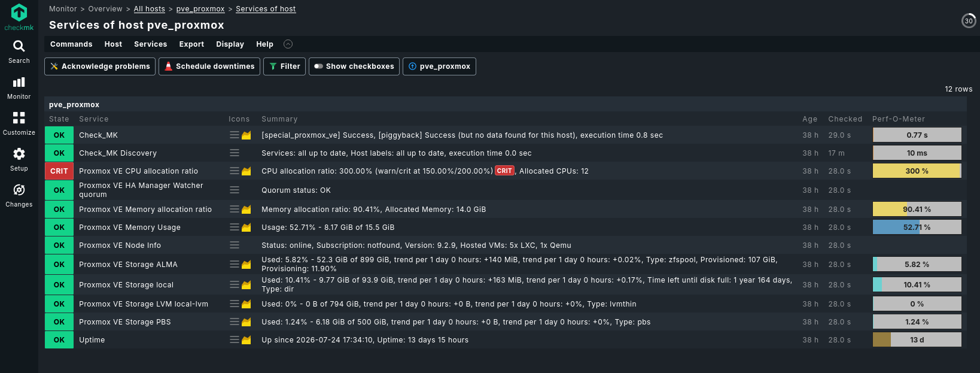The width and height of the screenshot is (980, 373).
Task: Open graph icon for Uptime service
Action: click(246, 340)
